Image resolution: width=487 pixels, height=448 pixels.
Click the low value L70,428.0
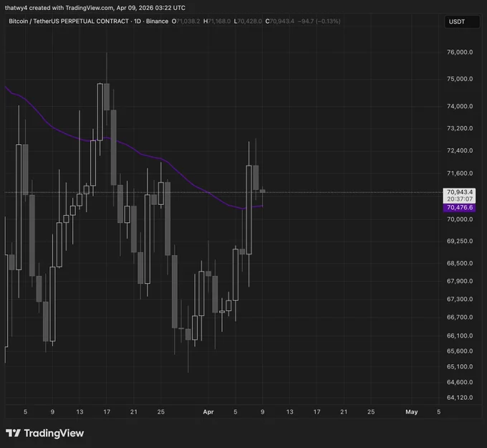click(248, 21)
